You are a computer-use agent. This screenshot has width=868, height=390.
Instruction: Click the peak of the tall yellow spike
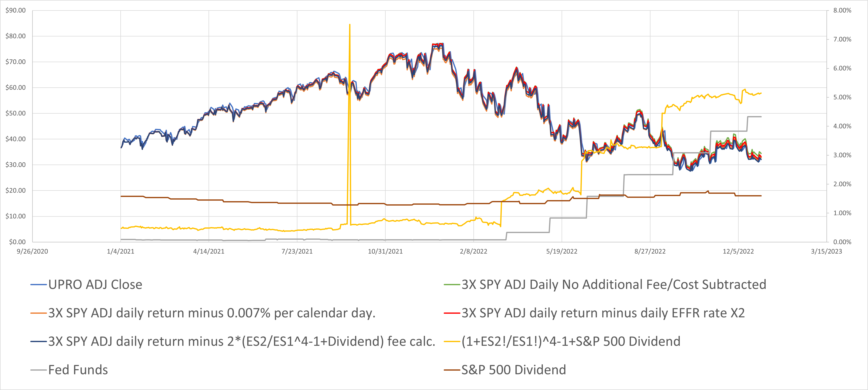click(x=350, y=24)
